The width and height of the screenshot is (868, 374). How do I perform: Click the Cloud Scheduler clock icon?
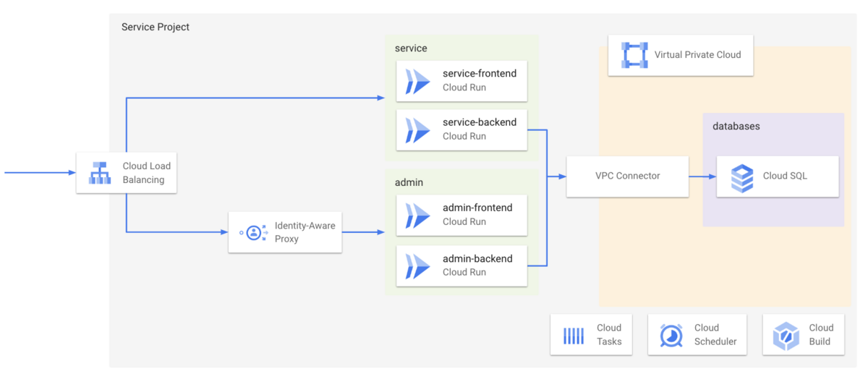point(671,335)
